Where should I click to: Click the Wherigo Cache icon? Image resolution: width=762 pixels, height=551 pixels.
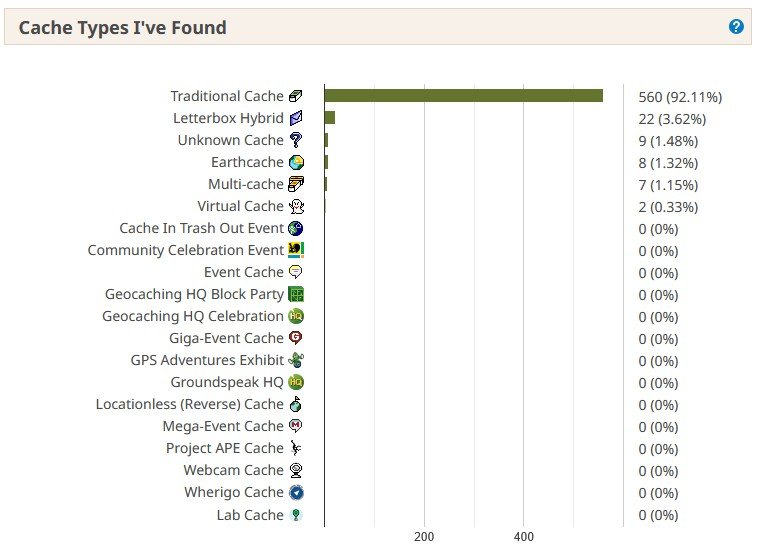pos(296,492)
